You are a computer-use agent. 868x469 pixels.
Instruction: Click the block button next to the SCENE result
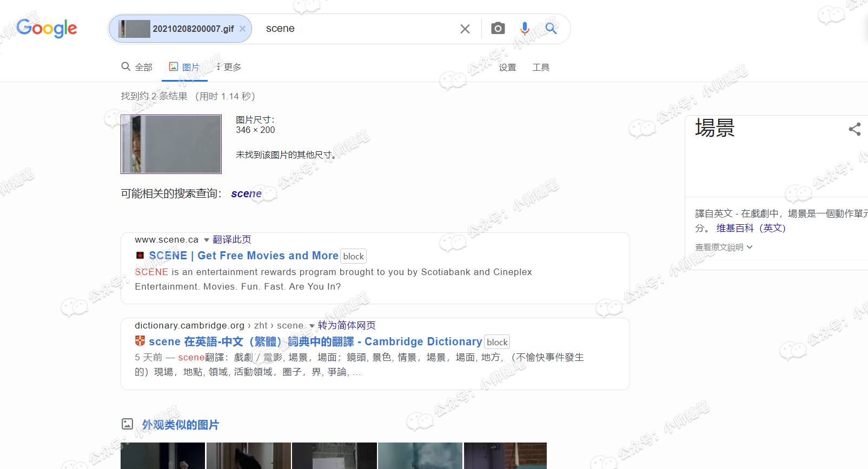pos(354,256)
